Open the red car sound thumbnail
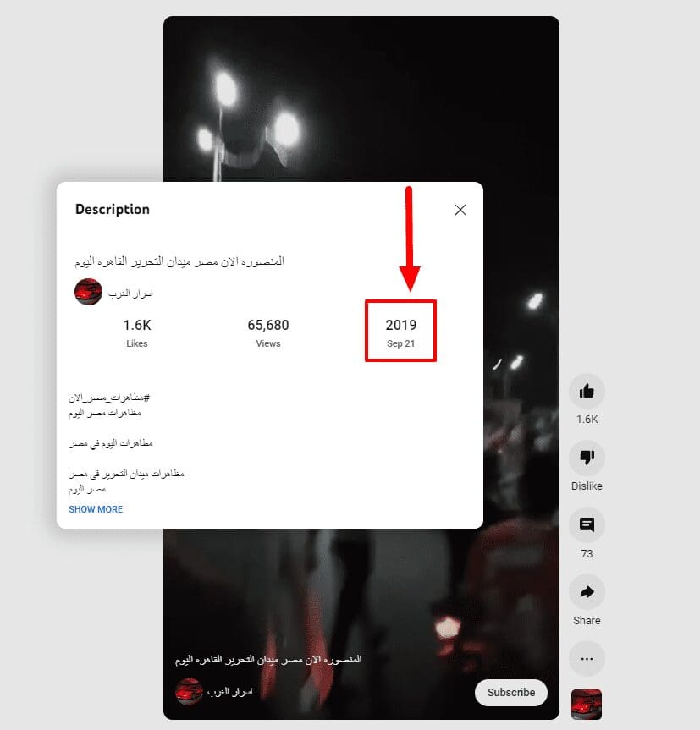The height and width of the screenshot is (730, 700). [587, 705]
